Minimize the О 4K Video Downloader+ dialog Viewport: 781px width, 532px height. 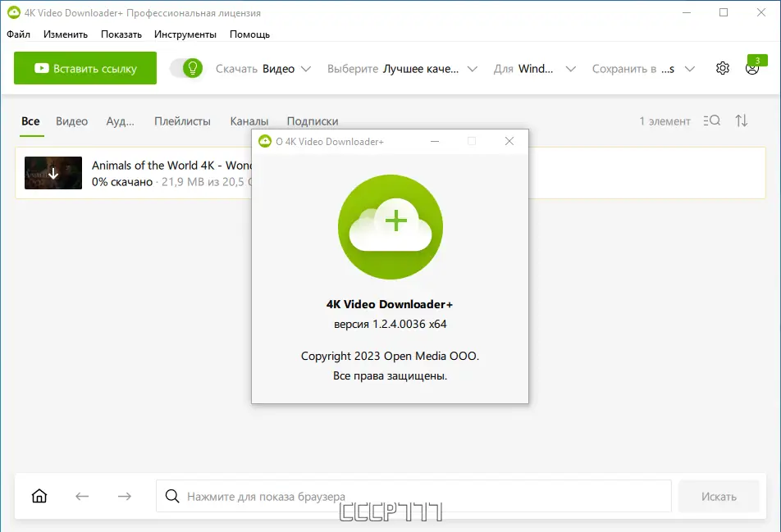point(435,141)
